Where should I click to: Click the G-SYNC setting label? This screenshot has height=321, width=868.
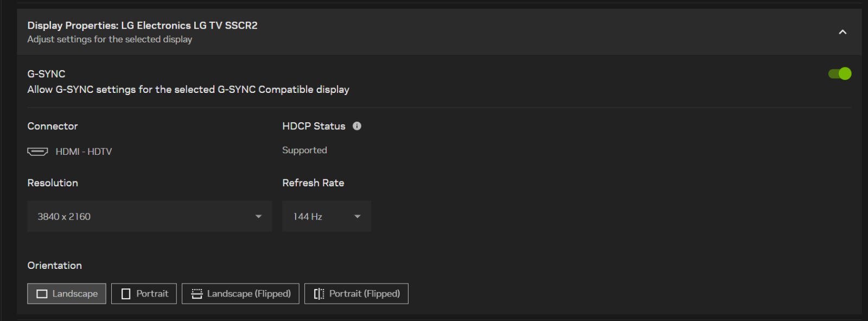point(46,74)
